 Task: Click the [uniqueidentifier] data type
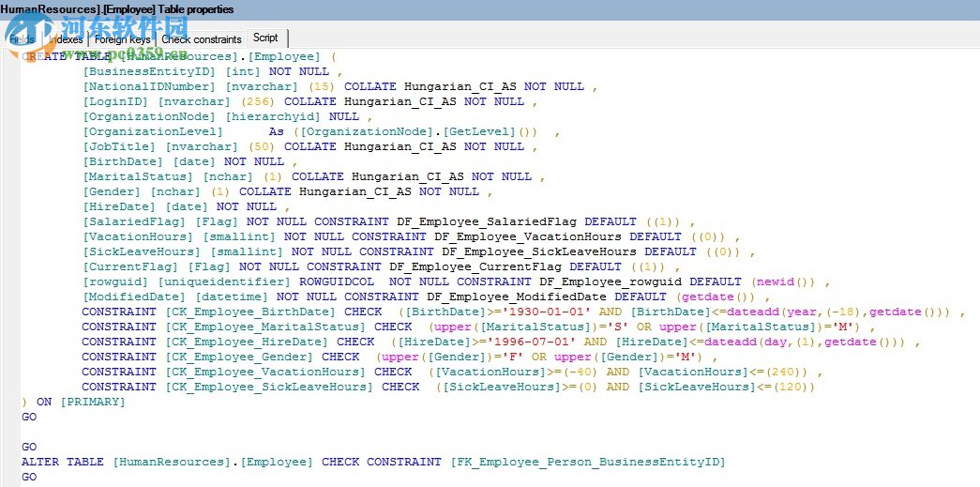coord(225,282)
